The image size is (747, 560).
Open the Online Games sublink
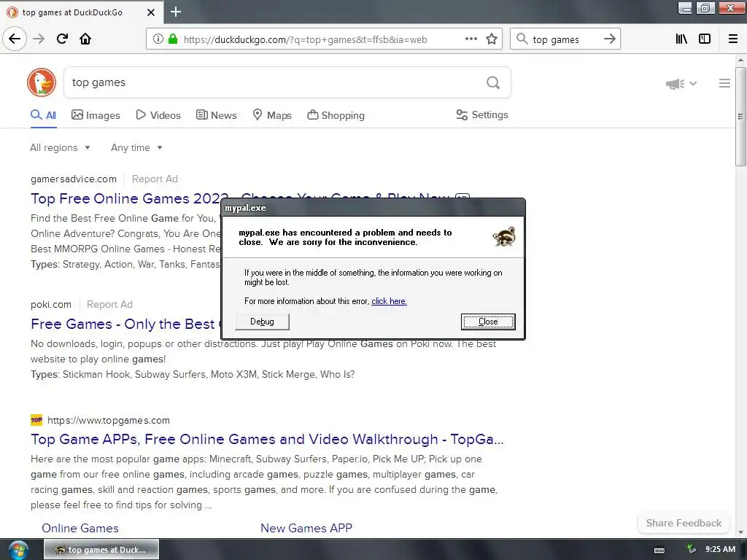point(80,528)
